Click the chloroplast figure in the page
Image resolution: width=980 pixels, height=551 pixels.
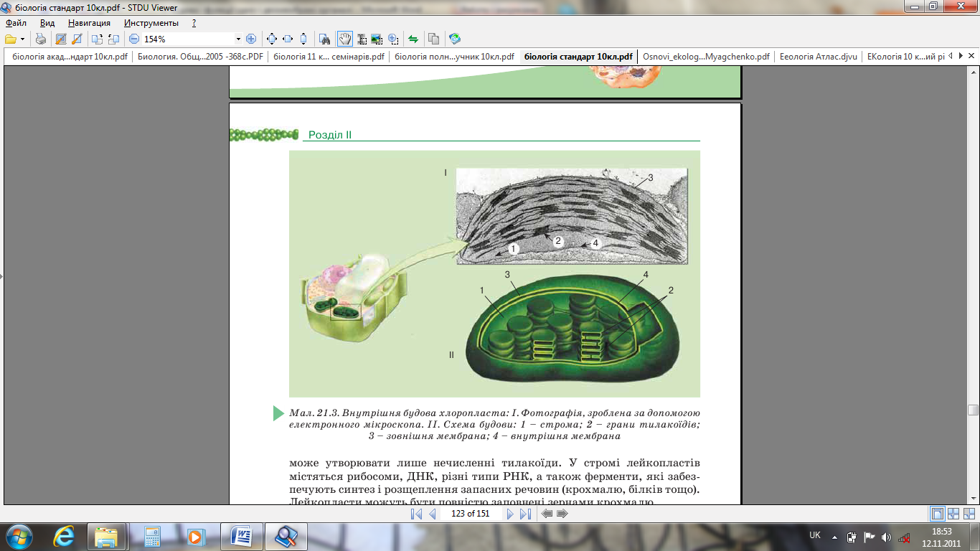click(x=494, y=273)
